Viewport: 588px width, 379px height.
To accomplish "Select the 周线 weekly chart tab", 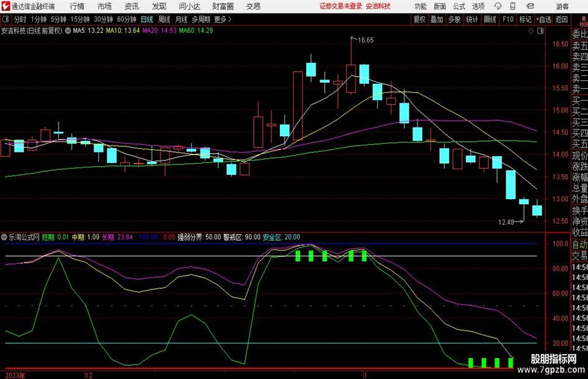I will (x=164, y=19).
